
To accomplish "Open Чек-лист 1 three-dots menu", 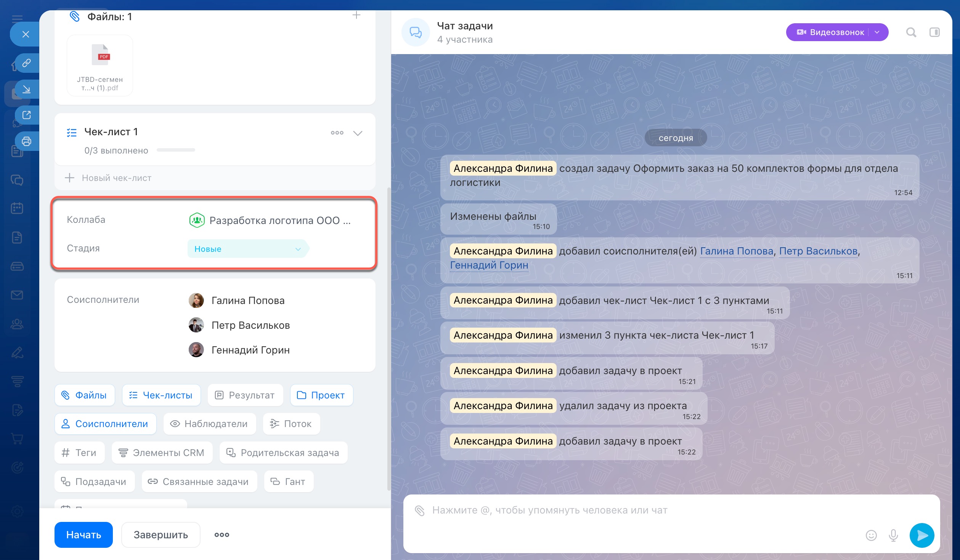I will tap(337, 133).
